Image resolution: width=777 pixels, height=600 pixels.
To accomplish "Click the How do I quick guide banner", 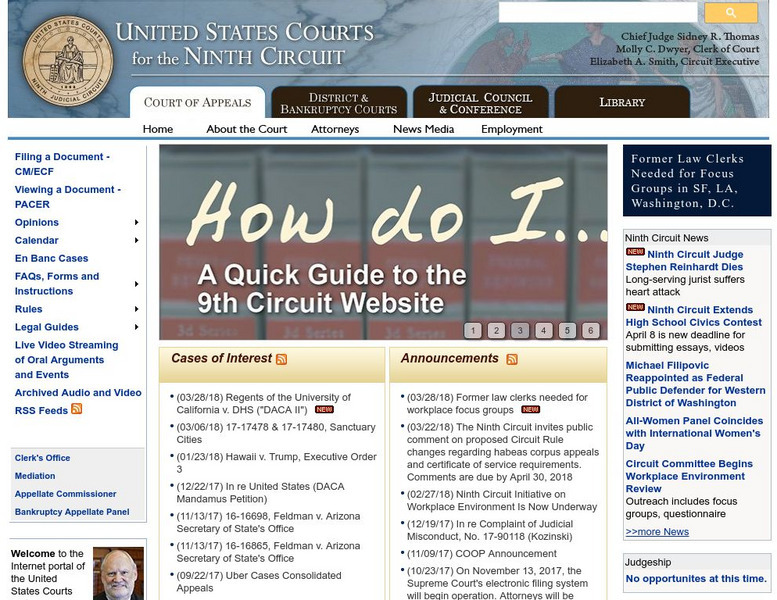I will (383, 242).
